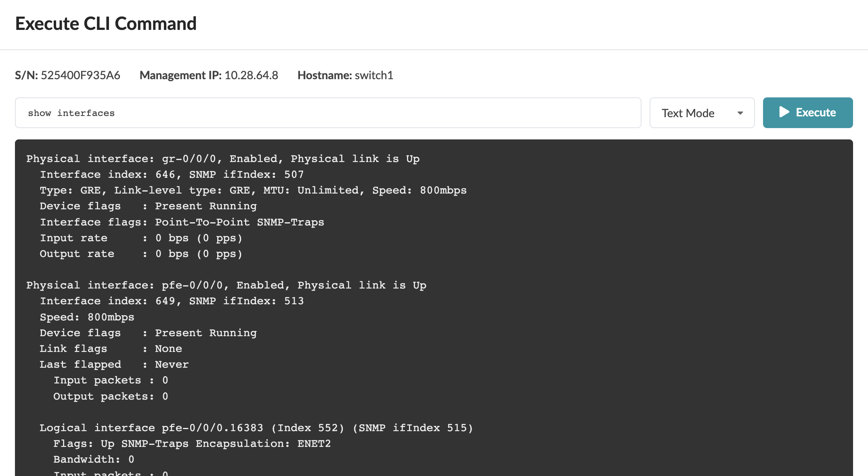Click the gr-0/0/0 physical interface line

223,159
